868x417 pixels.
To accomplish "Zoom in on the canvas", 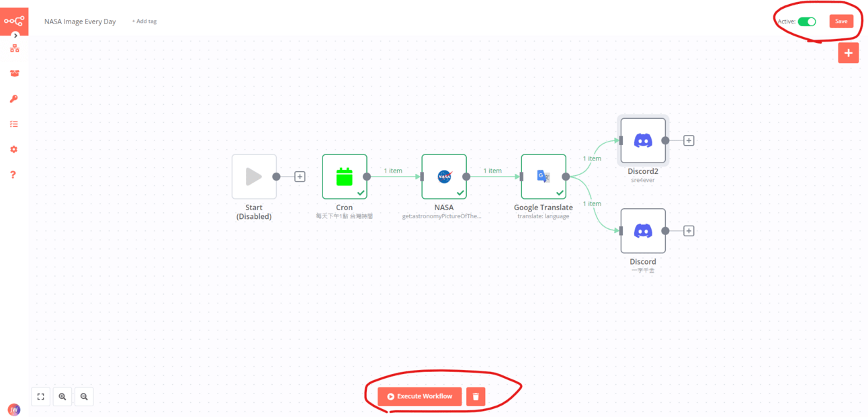I will [x=62, y=397].
